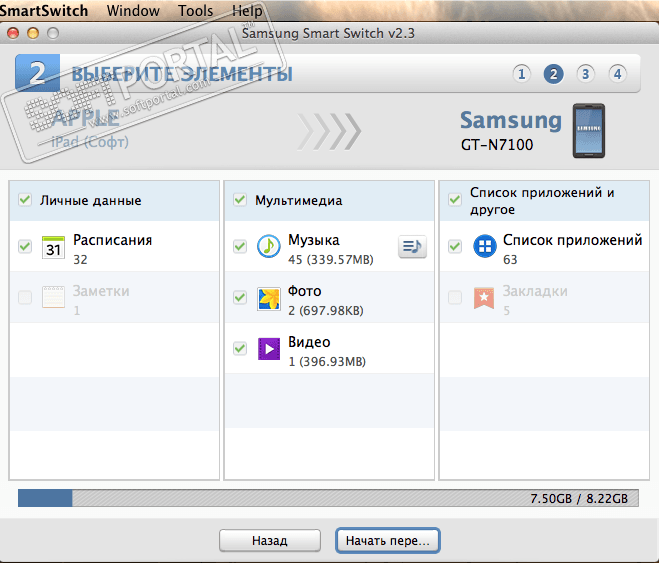Image resolution: width=659 pixels, height=563 pixels.
Task: Click the blue apps grid icon
Action: (485, 246)
